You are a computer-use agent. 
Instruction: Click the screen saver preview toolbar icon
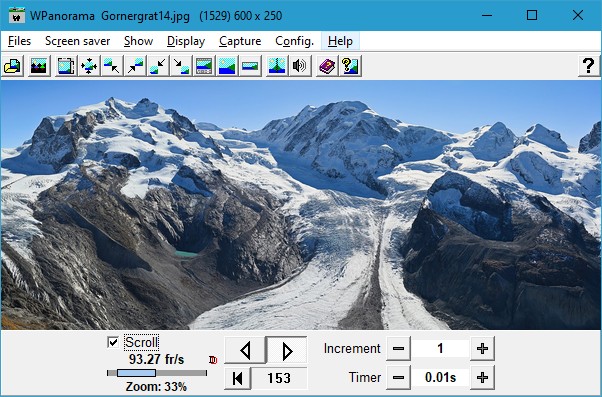tap(39, 66)
